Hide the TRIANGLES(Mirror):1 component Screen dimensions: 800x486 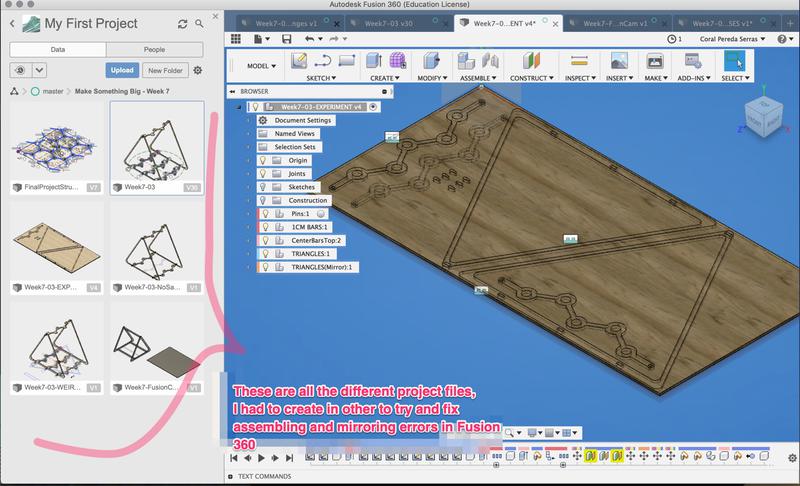pos(265,267)
